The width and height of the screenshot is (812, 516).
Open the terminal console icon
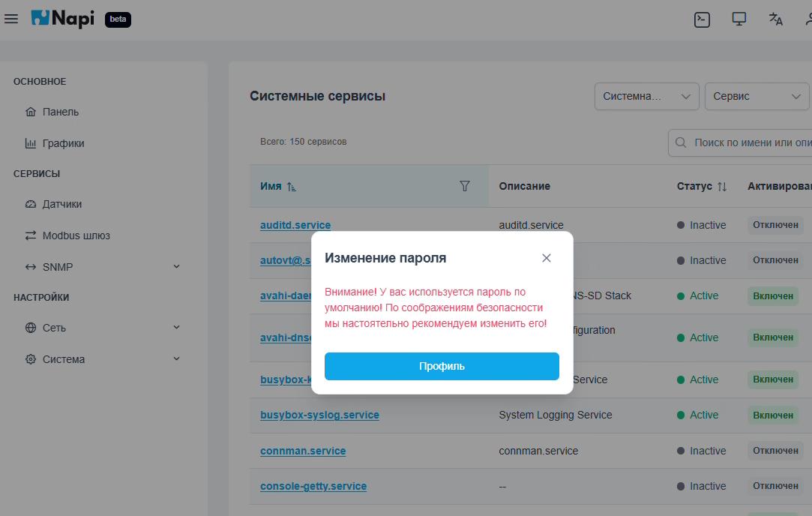click(702, 19)
